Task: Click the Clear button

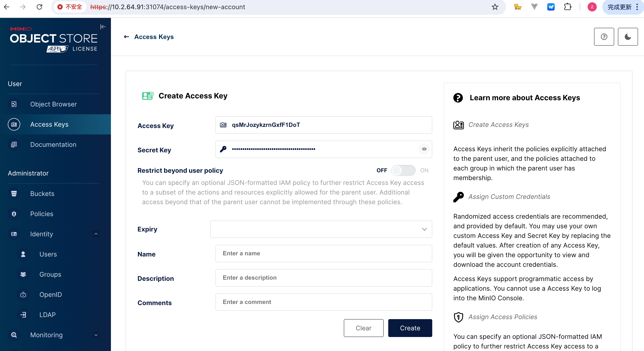Action: pyautogui.click(x=363, y=328)
